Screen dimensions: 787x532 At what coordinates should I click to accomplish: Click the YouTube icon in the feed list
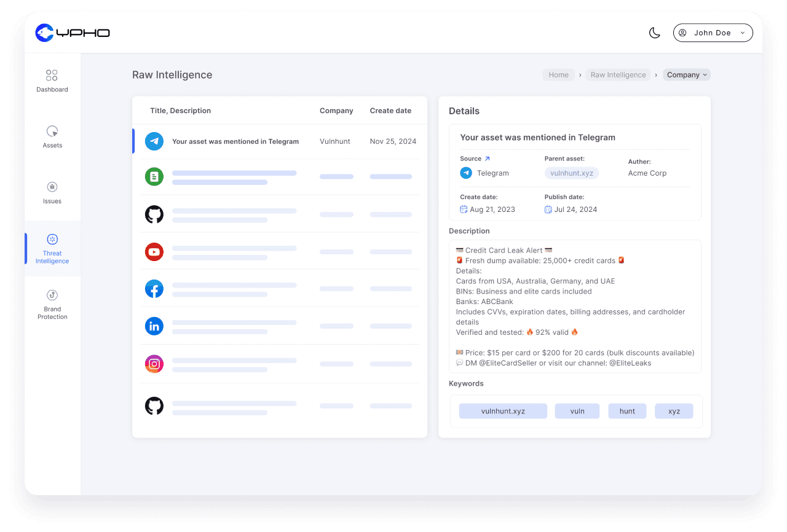(x=154, y=251)
